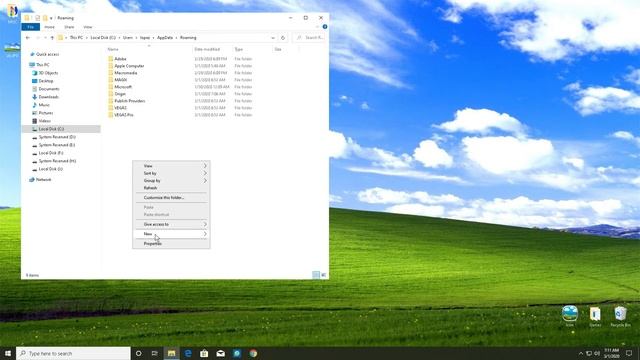Select System Reserved (D:) drive

(x=57, y=137)
